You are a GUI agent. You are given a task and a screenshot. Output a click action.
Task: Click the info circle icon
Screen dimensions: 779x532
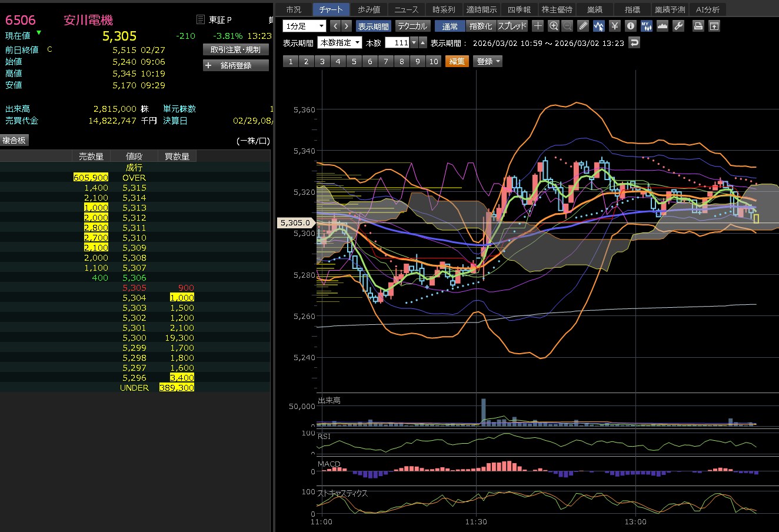click(x=631, y=26)
